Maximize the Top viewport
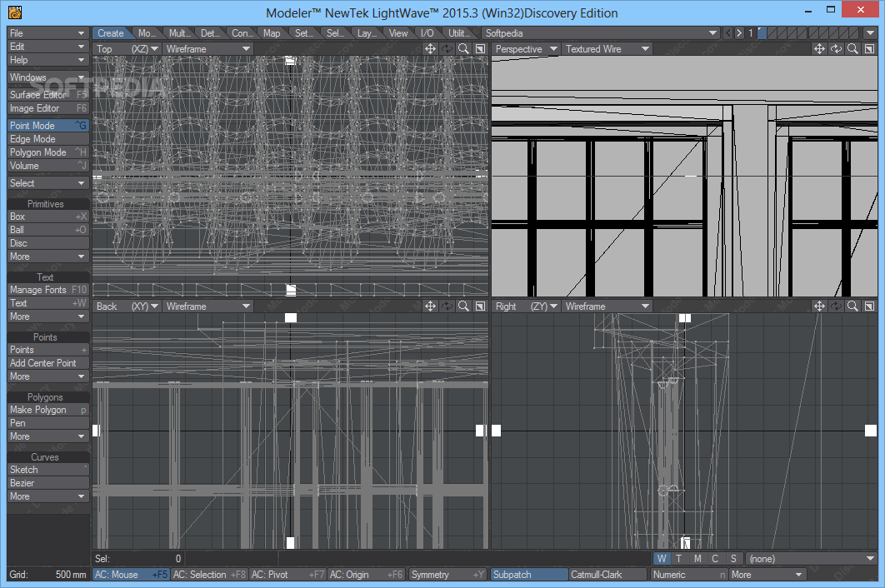This screenshot has width=885, height=588. 480,49
